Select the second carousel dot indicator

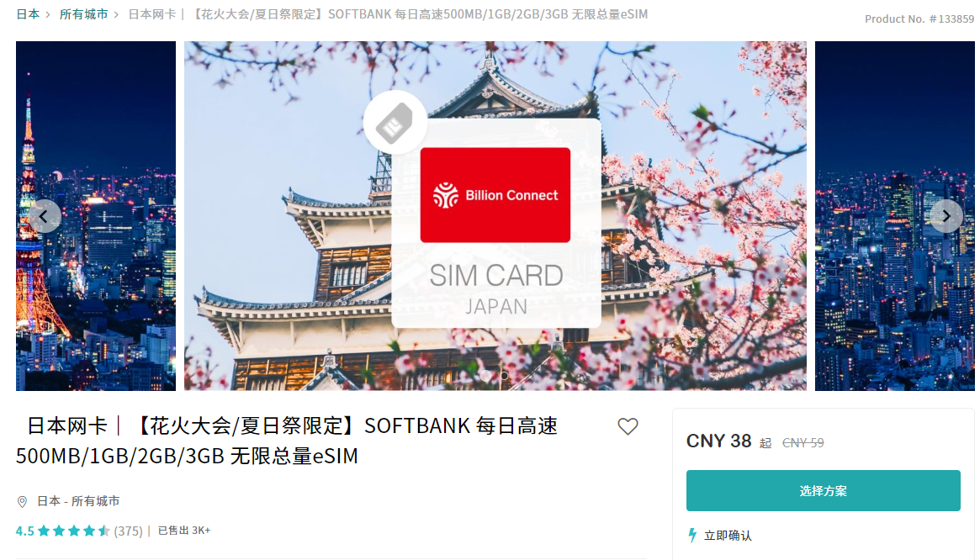coord(505,375)
